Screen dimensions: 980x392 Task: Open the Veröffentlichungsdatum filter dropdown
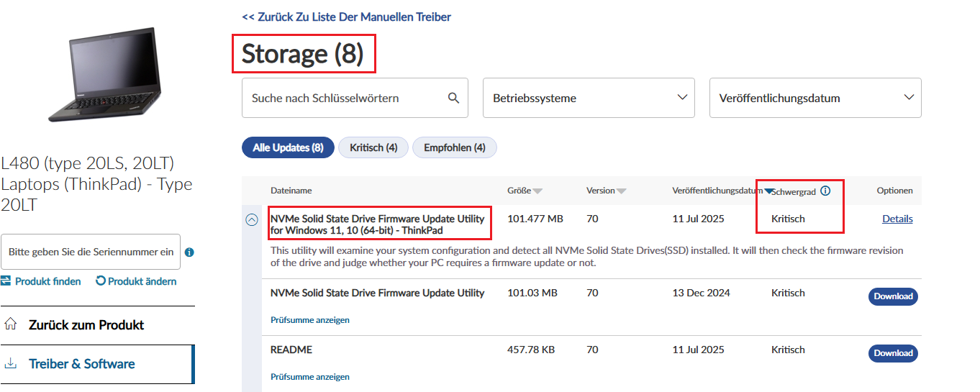click(x=815, y=98)
